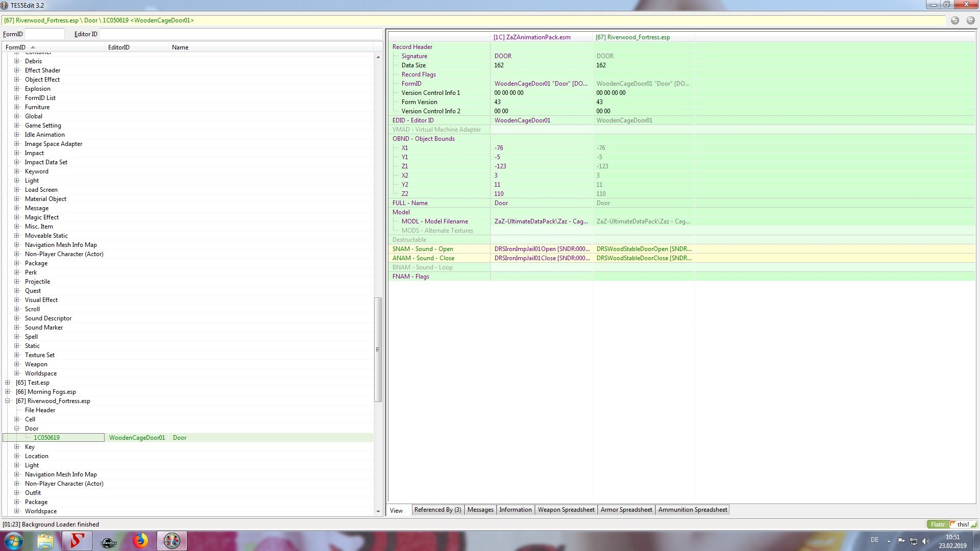The image size is (980, 551).
Task: Open the red S application in taskbar
Action: (77, 541)
